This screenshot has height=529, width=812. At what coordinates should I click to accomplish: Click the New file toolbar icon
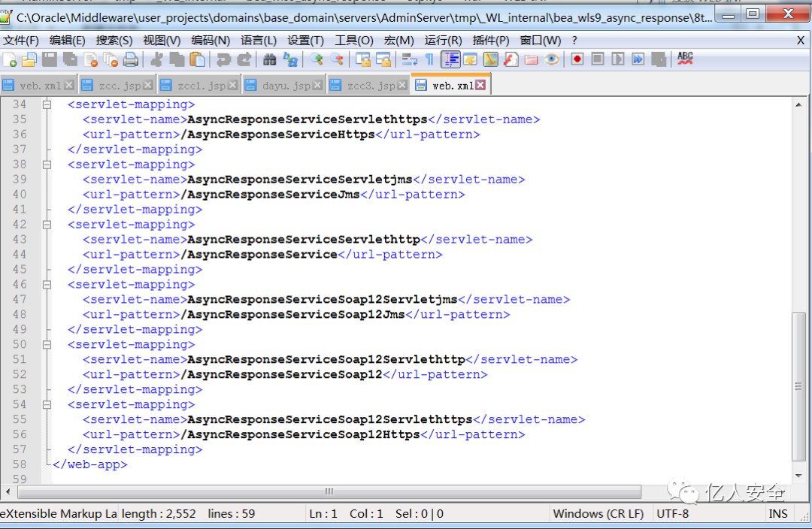pos(9,59)
